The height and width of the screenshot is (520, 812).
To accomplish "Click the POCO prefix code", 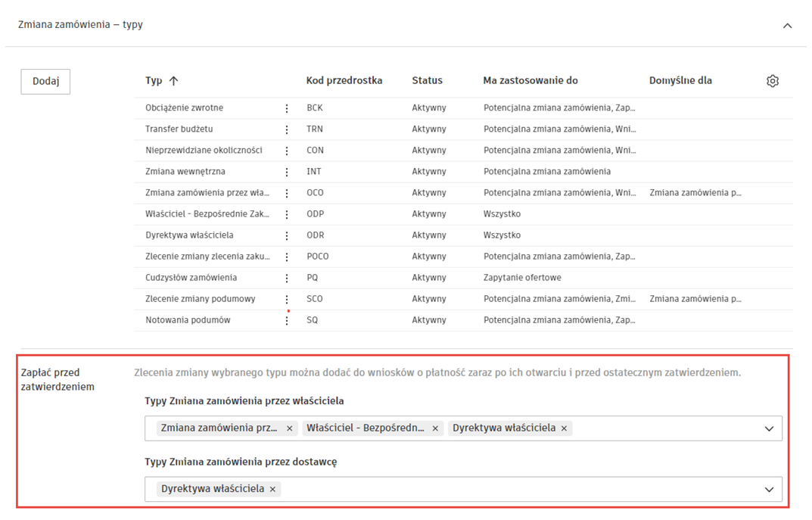I will click(x=318, y=257).
